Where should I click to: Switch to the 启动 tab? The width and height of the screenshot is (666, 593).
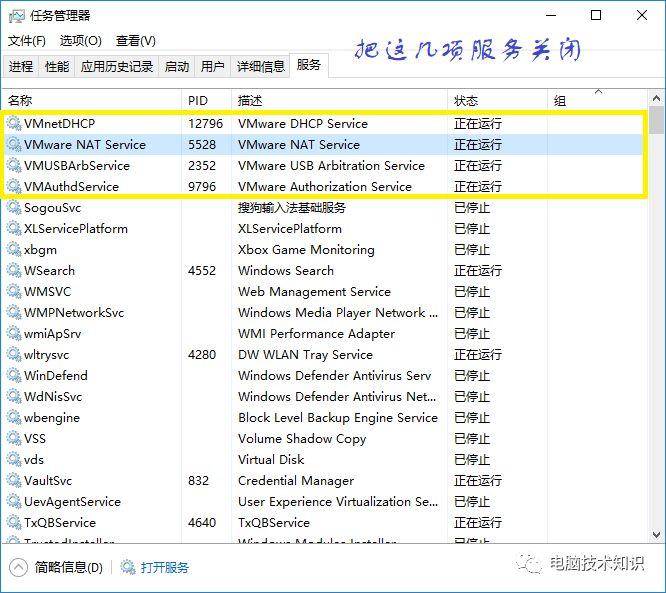[176, 66]
